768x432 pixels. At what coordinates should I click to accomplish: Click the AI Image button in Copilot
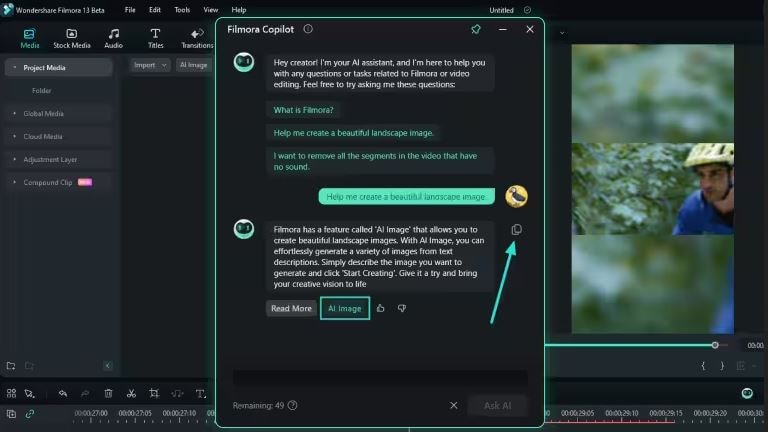point(345,308)
